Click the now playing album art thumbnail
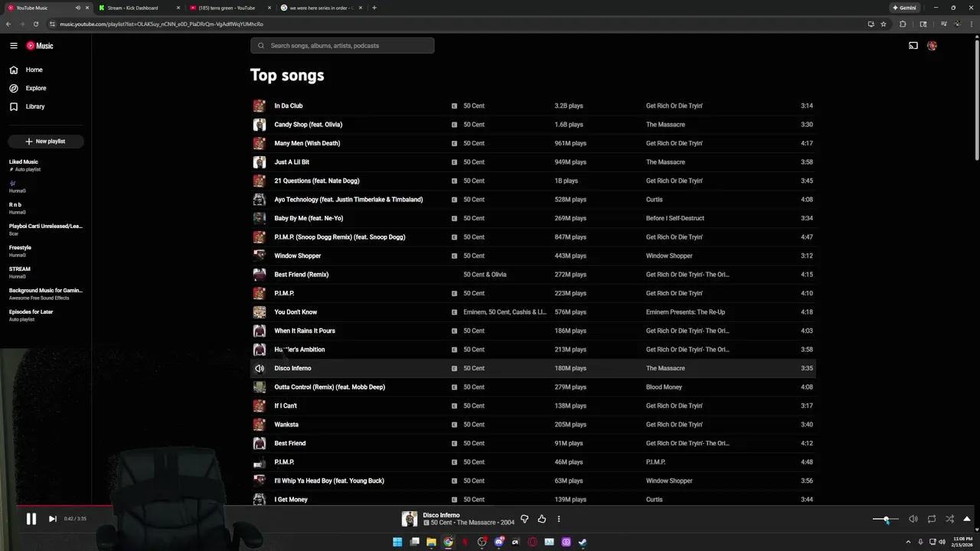The height and width of the screenshot is (551, 980). [x=410, y=519]
